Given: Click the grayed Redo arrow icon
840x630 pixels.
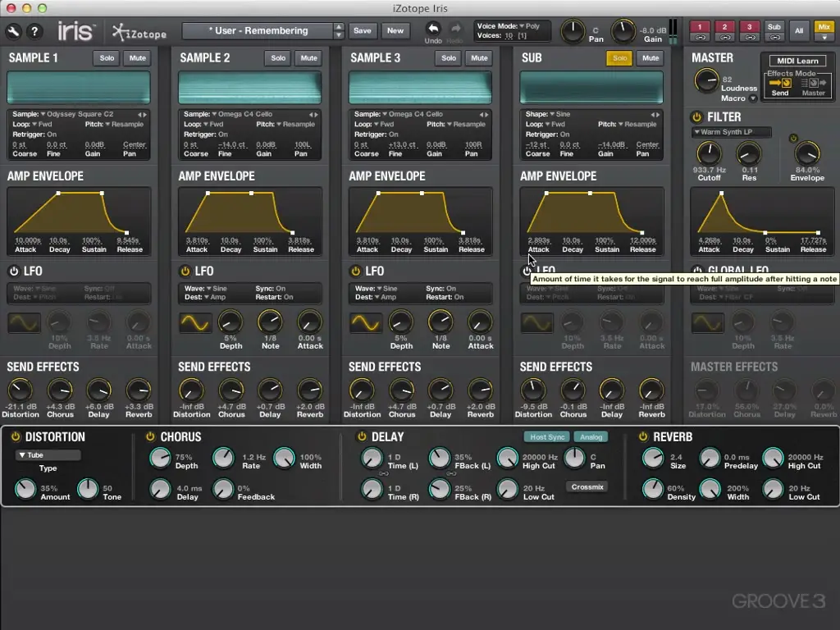Looking at the screenshot, I should tap(455, 29).
